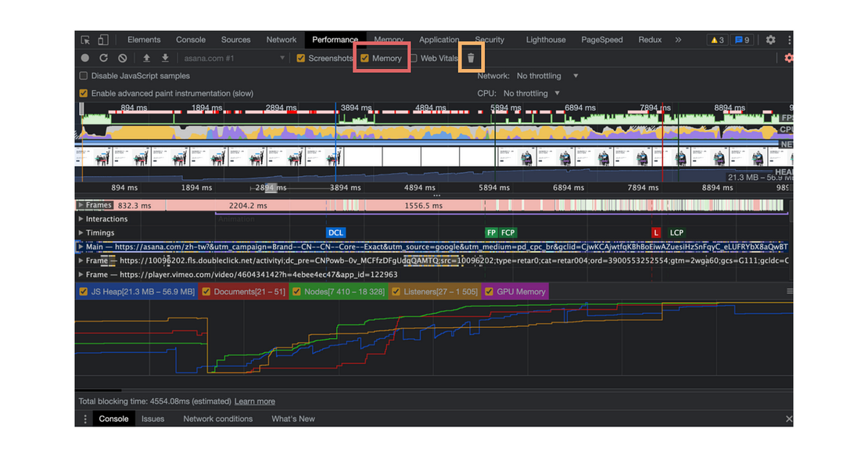Click the load profile upload icon
This screenshot has height=464, width=868.
tap(146, 58)
